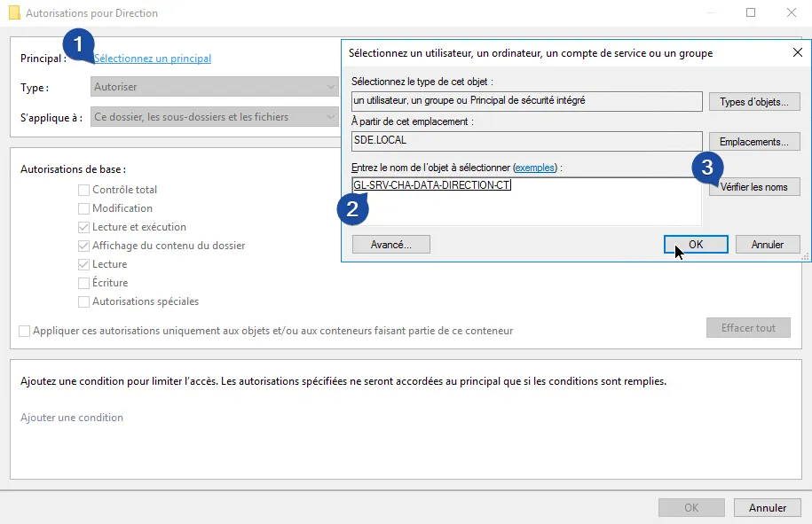Open the Type dropdown
The height and width of the screenshot is (524, 812).
pos(215,87)
